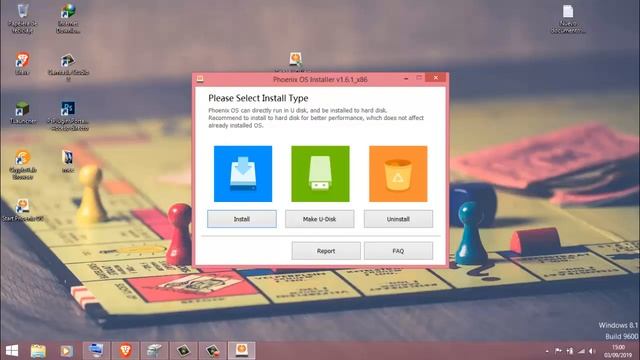Viewport: 640px width, 360px height.
Task: Switch to Phoenix OS Installer in the taskbar
Action: pyautogui.click(x=242, y=351)
